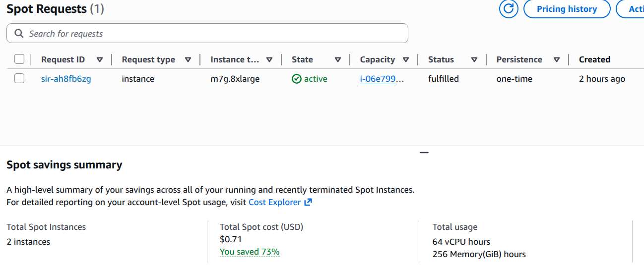This screenshot has width=644, height=265.
Task: Click the Capacity column sort arrow
Action: click(x=406, y=59)
